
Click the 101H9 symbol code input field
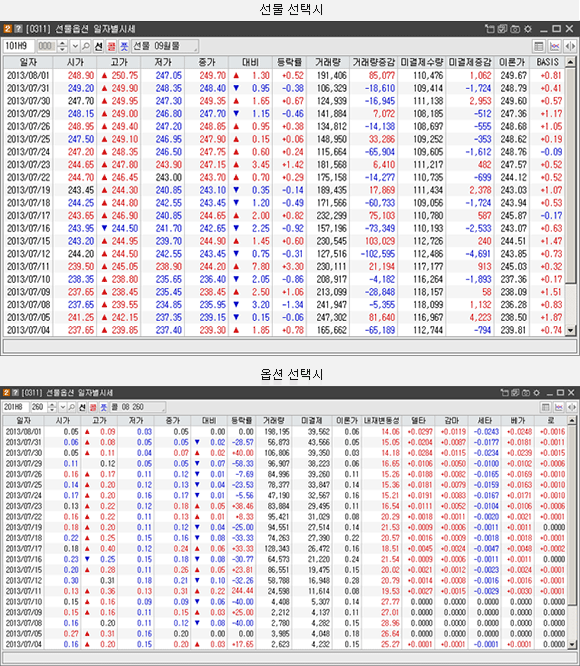click(19, 46)
